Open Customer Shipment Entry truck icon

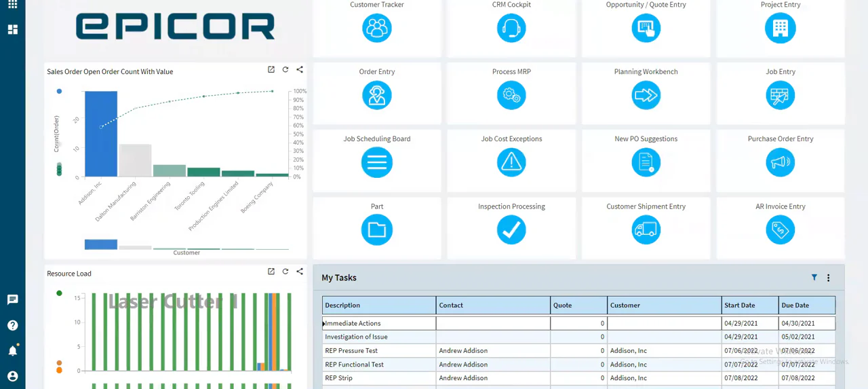[646, 230]
